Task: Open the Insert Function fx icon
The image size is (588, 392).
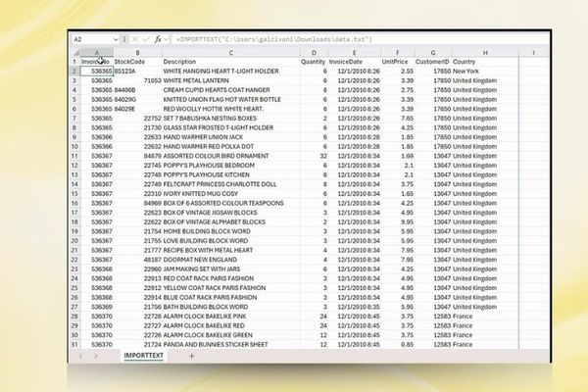Action: tap(158, 39)
